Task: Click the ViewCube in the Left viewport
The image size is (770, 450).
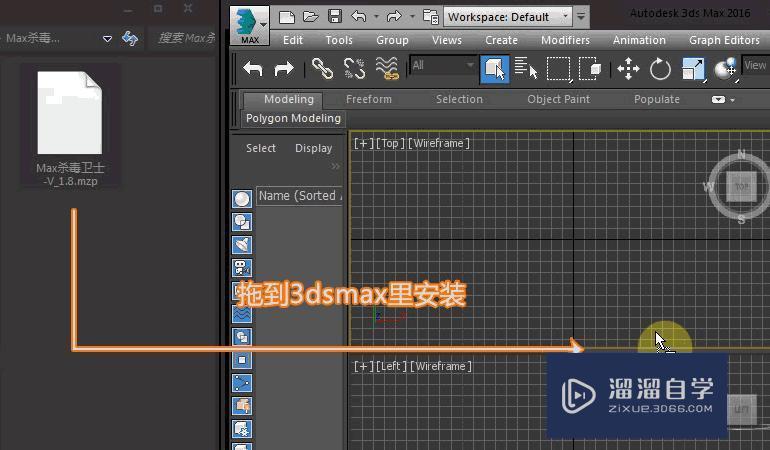Action: [741, 409]
